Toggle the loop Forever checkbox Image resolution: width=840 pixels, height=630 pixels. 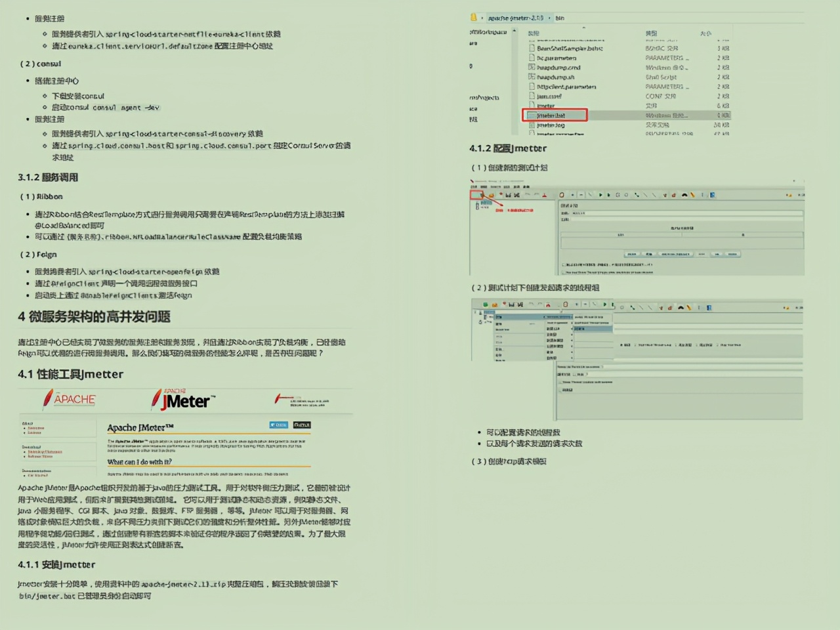click(x=575, y=374)
